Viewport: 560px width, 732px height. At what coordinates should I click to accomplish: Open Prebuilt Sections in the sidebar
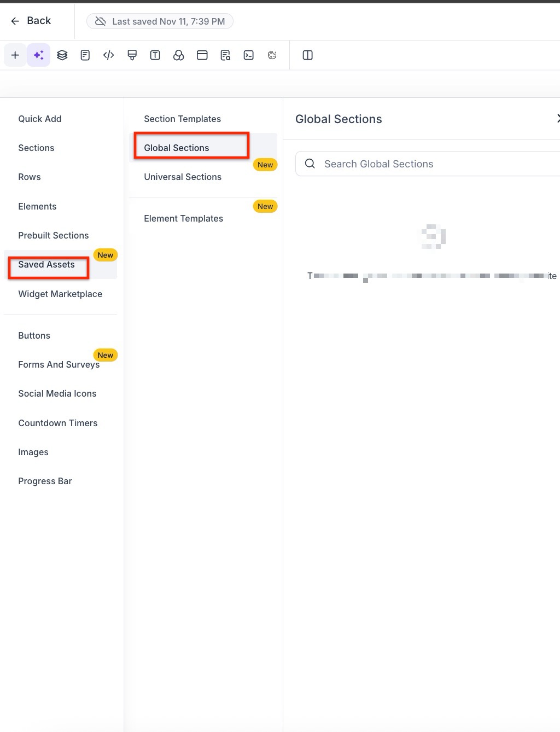pyautogui.click(x=54, y=235)
